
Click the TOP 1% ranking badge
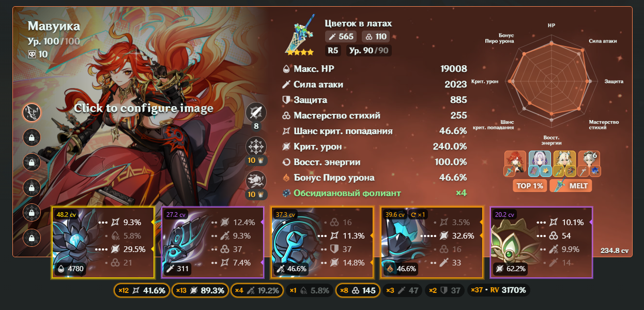[529, 185]
